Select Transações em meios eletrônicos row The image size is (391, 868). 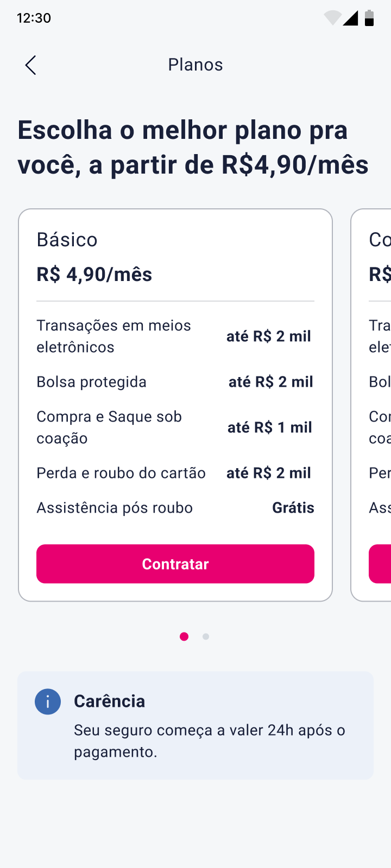pyautogui.click(x=175, y=336)
